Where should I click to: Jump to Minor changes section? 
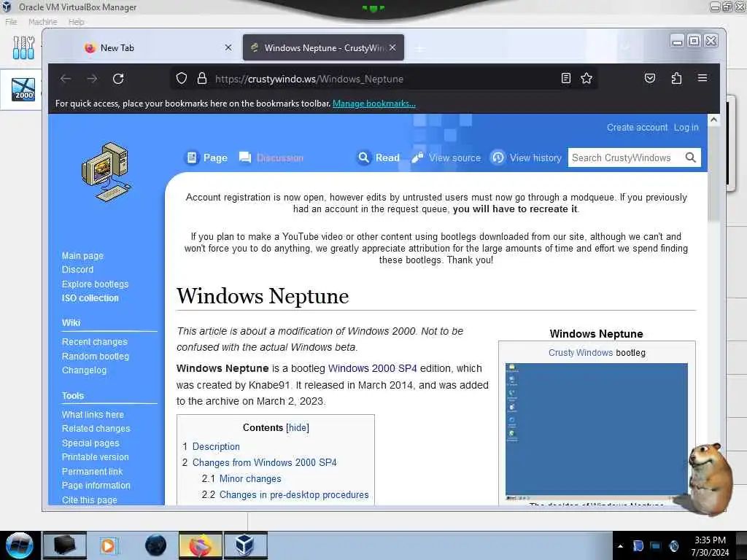coord(250,478)
